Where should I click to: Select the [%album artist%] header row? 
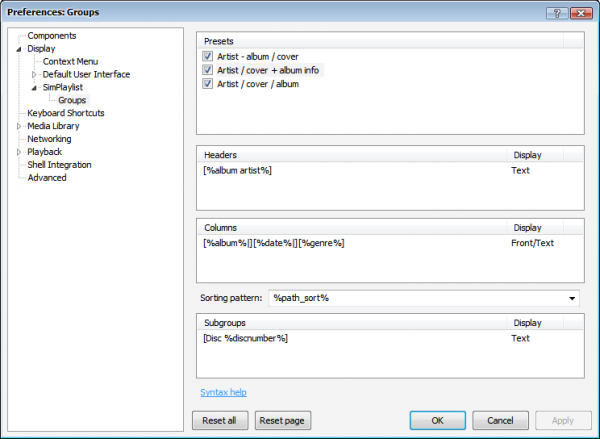point(238,171)
